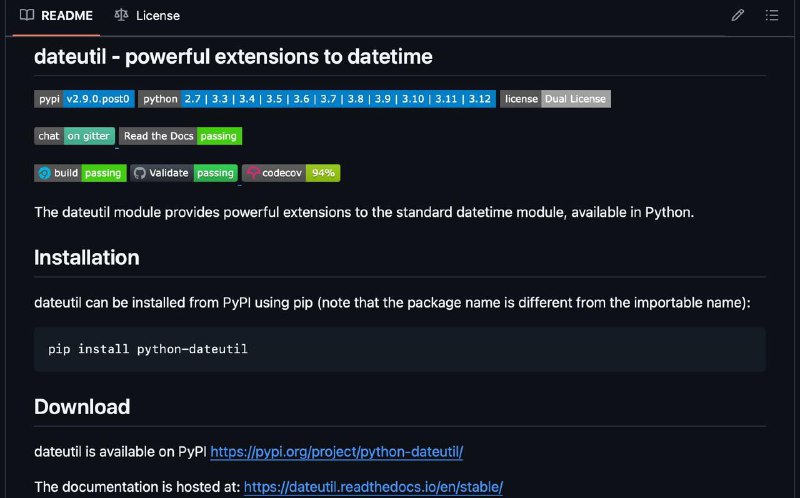Click the 'installed from PyPI using pip' sentence
Image resolution: width=800 pixels, height=498 pixels.
point(392,303)
